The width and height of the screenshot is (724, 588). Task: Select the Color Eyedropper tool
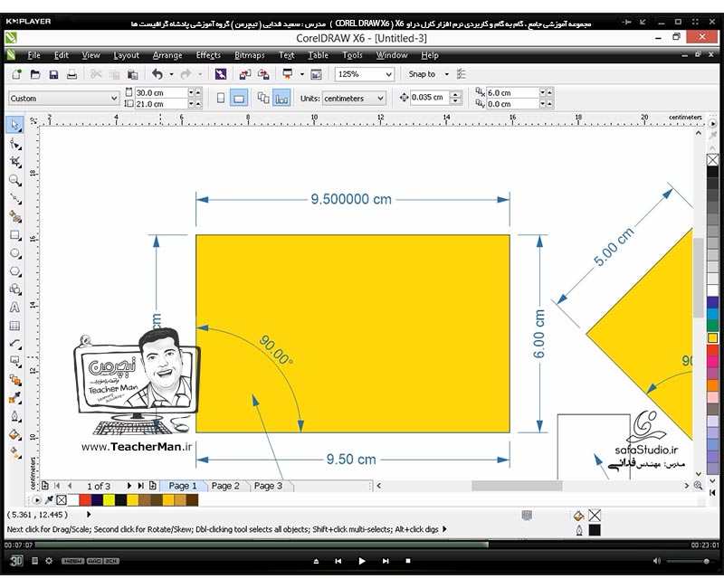[x=14, y=398]
